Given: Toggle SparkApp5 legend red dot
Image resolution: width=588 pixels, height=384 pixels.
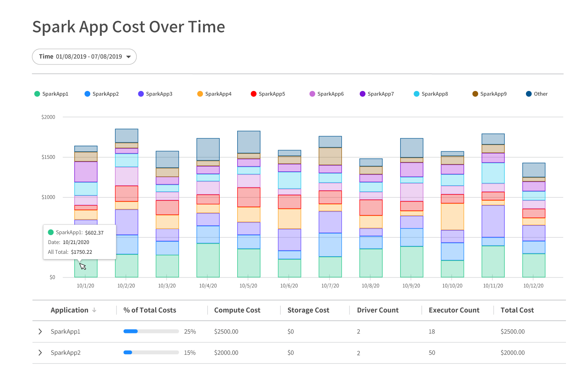Looking at the screenshot, I should pos(254,94).
